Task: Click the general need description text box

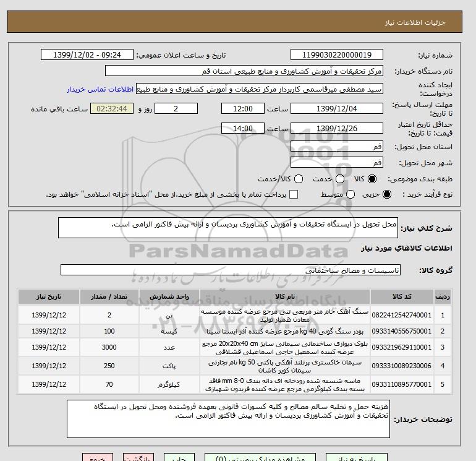Action: point(228,228)
